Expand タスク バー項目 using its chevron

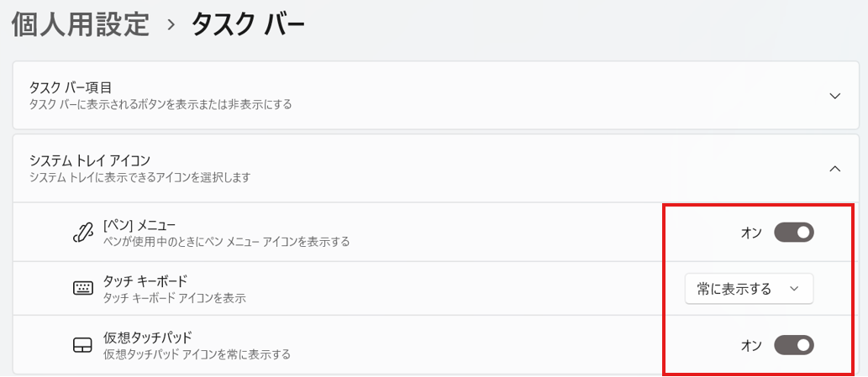[x=834, y=96]
